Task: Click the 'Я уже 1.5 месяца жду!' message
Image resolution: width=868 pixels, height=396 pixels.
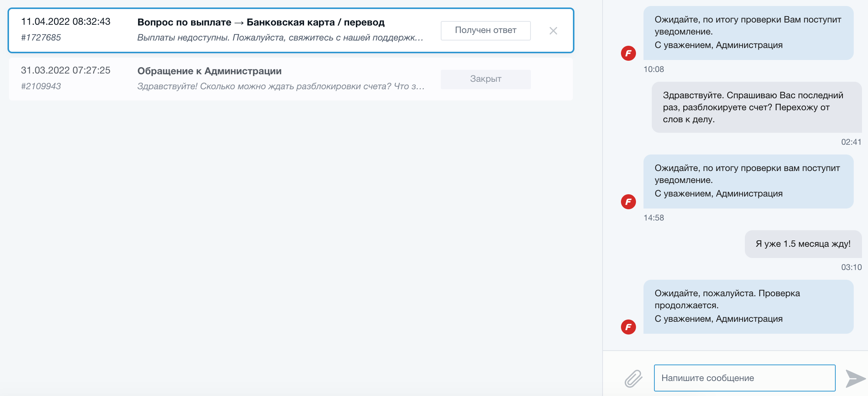Action: point(803,244)
